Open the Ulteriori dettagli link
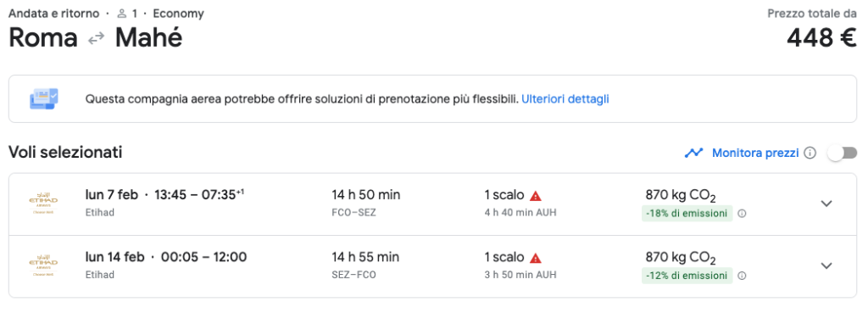Screen dimensions: 868x313 pyautogui.click(x=565, y=99)
